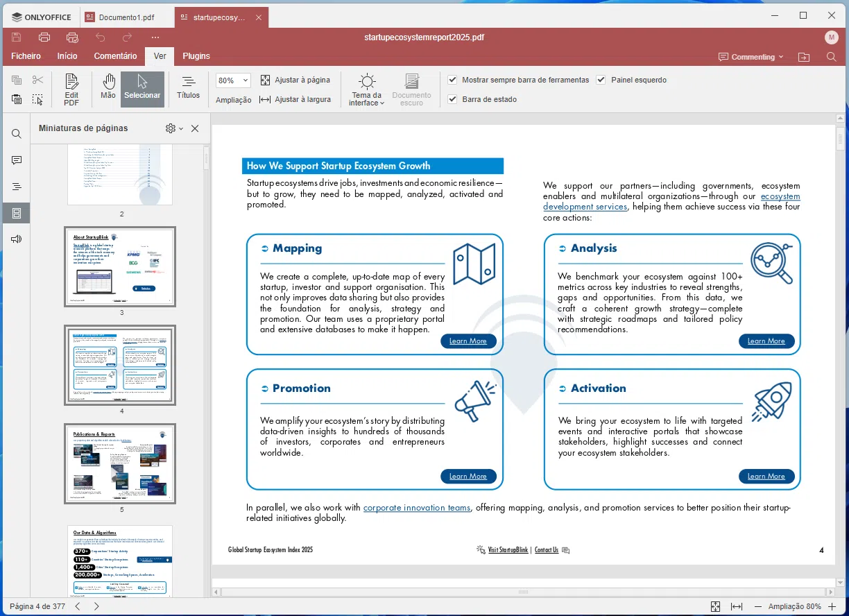Viewport: 849px width, 616px height.
Task: Open the feedback megaphone sidebar icon
Action: (17, 239)
